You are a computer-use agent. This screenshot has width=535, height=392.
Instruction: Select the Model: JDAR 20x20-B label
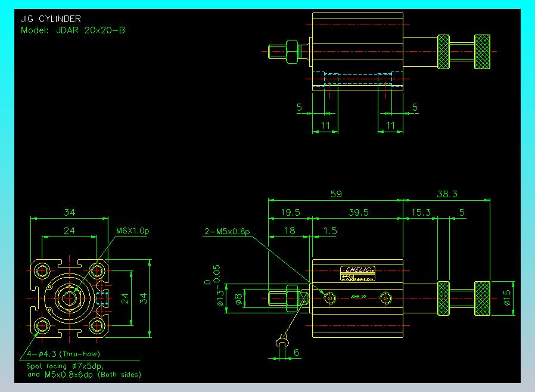pyautogui.click(x=73, y=30)
